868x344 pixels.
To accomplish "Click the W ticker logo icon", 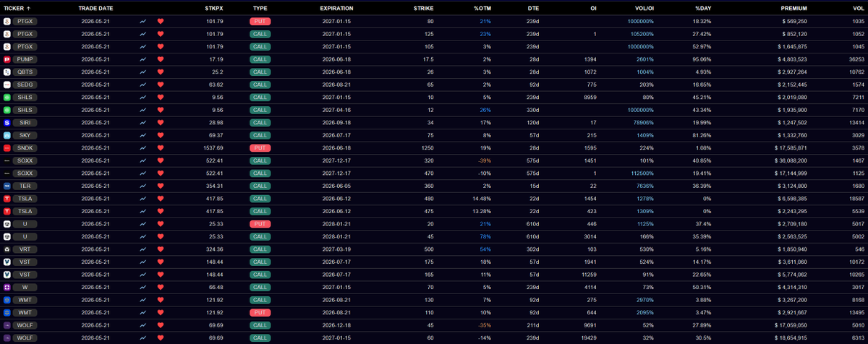I will [x=7, y=287].
